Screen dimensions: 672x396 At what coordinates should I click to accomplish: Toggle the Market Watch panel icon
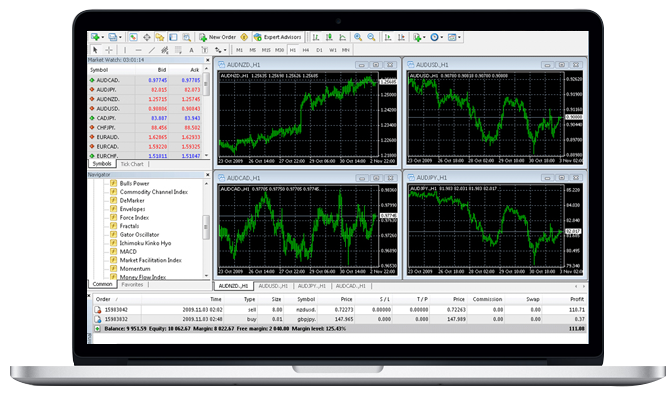point(133,37)
